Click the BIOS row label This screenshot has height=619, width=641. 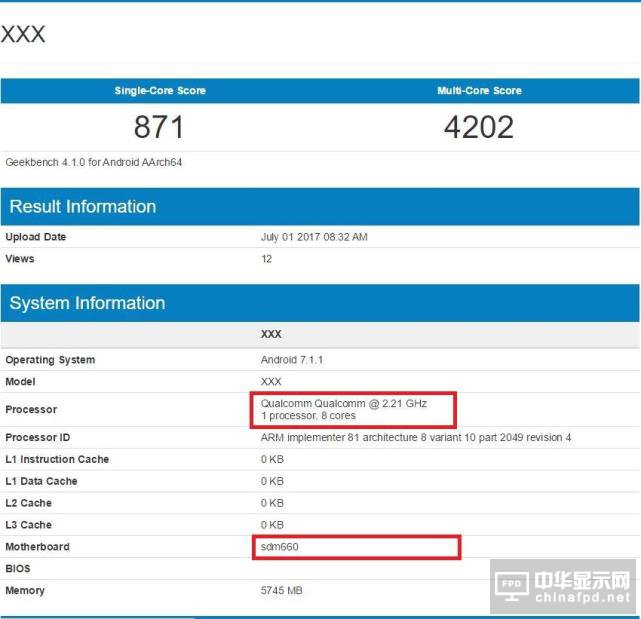point(18,569)
